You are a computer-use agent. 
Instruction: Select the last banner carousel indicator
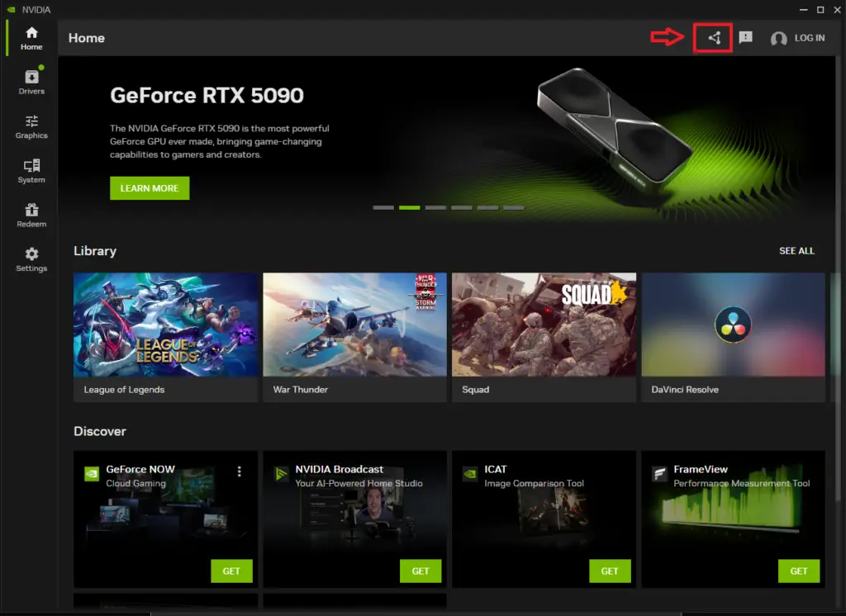click(514, 207)
